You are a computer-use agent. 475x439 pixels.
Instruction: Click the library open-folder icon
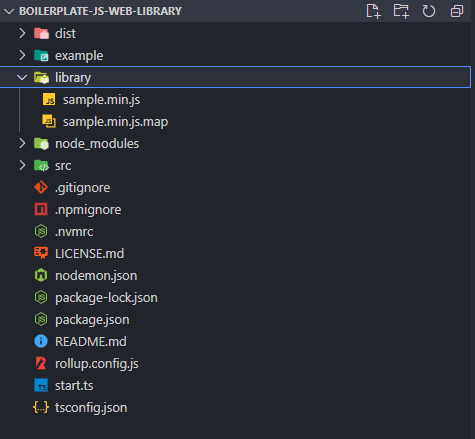[x=41, y=77]
